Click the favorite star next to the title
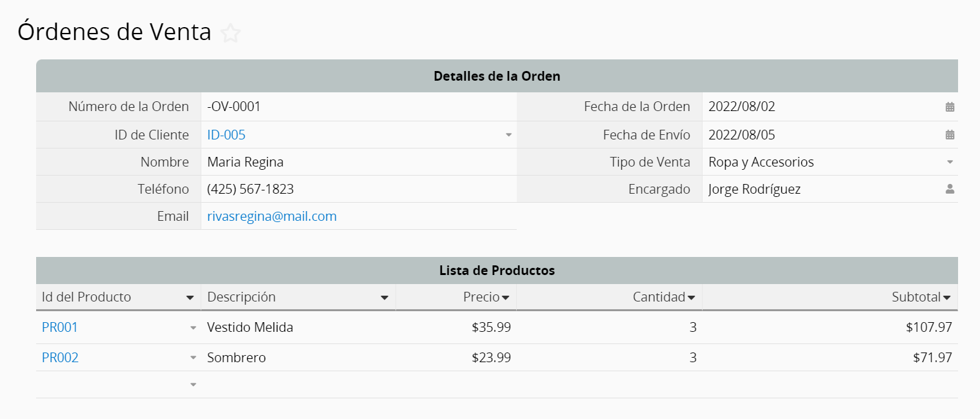The image size is (980, 419). click(x=230, y=33)
